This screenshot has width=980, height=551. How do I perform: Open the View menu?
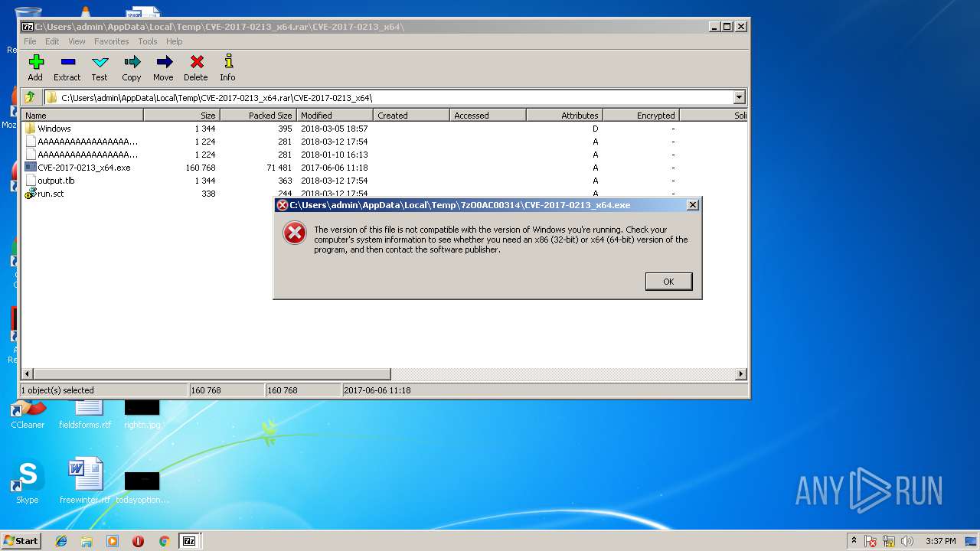[x=77, y=41]
